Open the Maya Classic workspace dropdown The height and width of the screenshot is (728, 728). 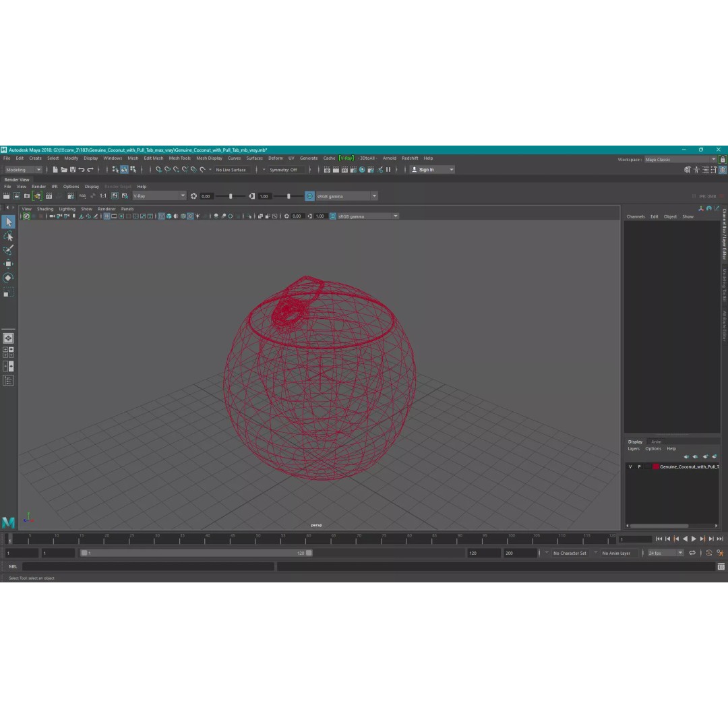[680, 160]
